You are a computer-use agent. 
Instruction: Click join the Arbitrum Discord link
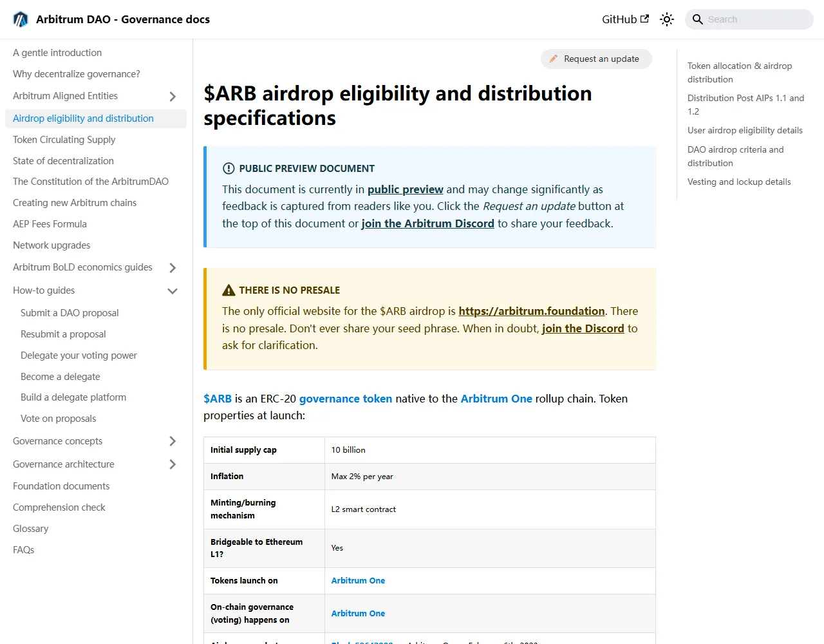pos(428,223)
